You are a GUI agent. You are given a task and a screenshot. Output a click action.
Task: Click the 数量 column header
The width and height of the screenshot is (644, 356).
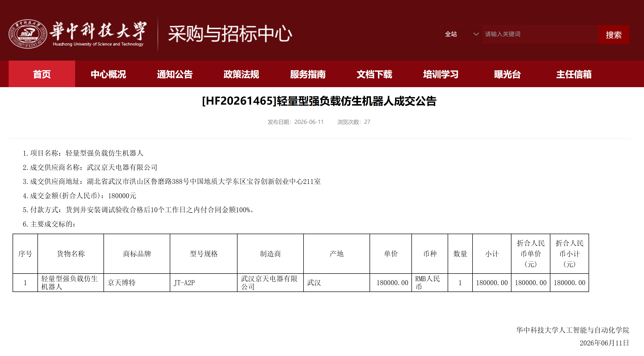click(x=460, y=254)
